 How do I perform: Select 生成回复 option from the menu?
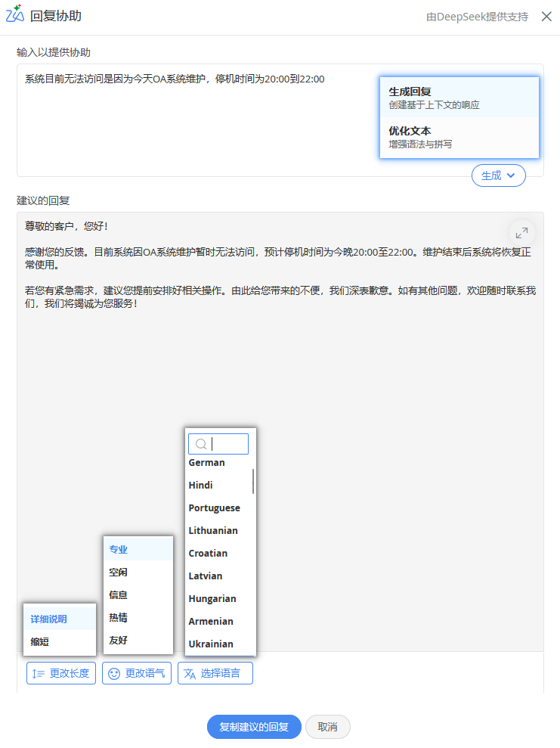coord(459,98)
